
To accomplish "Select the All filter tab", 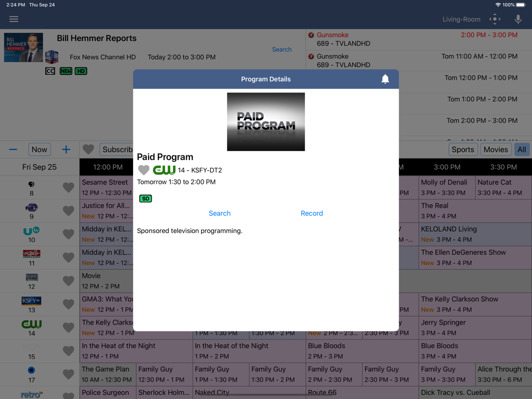I will pyautogui.click(x=522, y=149).
